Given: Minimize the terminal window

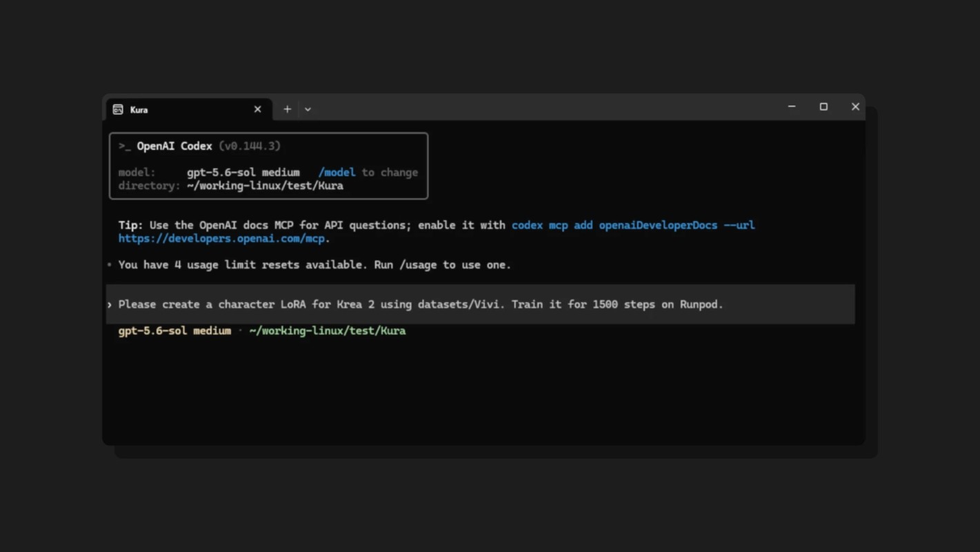Looking at the screenshot, I should 792,107.
